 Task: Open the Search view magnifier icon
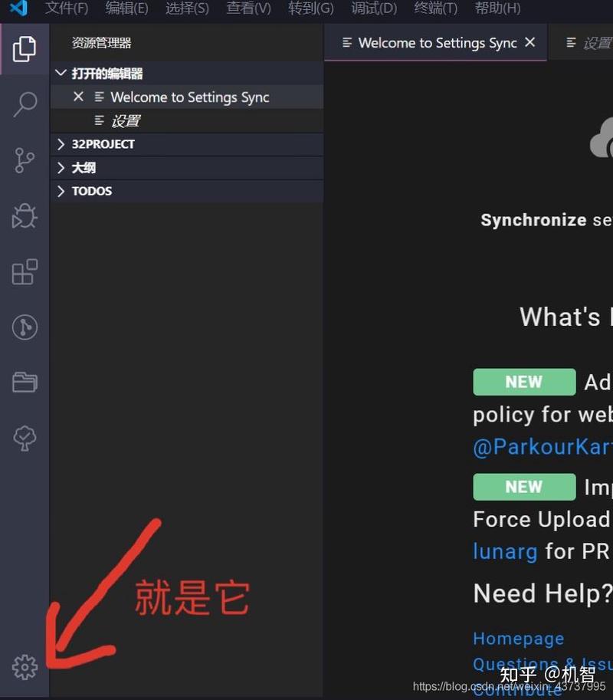[25, 104]
